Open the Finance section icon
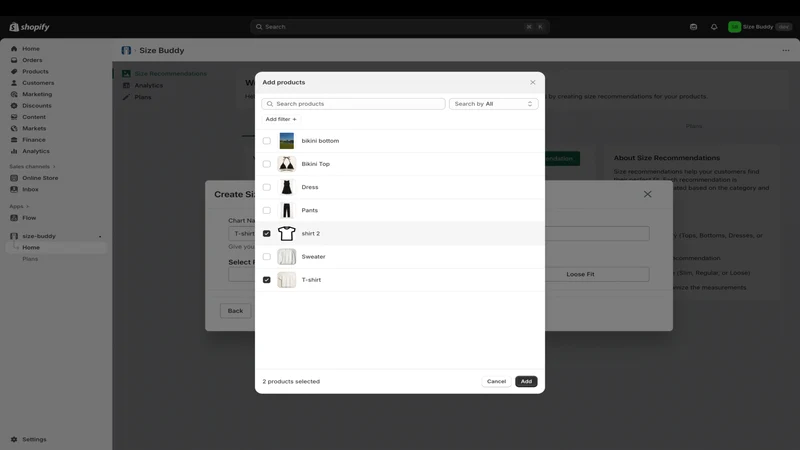Image resolution: width=800 pixels, height=450 pixels. (x=14, y=140)
